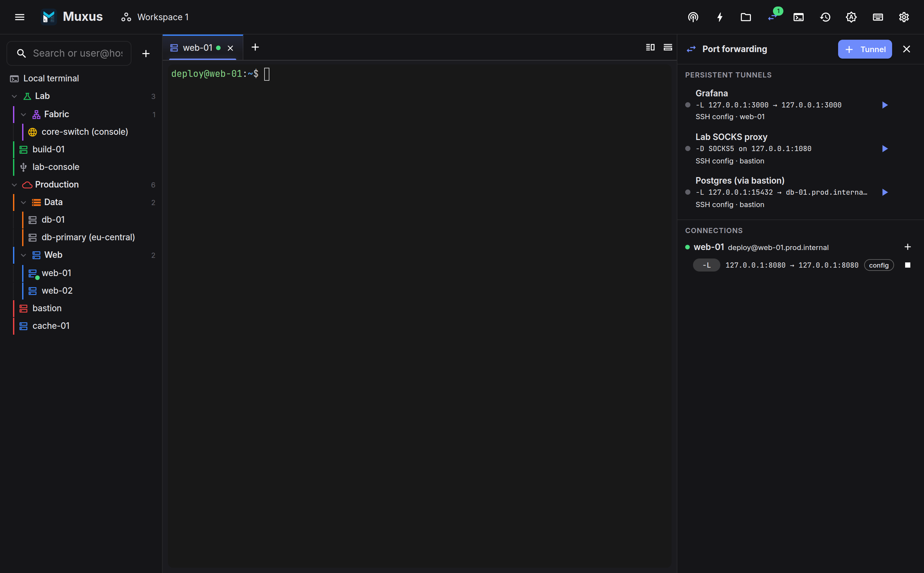This screenshot has width=924, height=573.
Task: Open a new tab with plus
Action: click(x=255, y=48)
